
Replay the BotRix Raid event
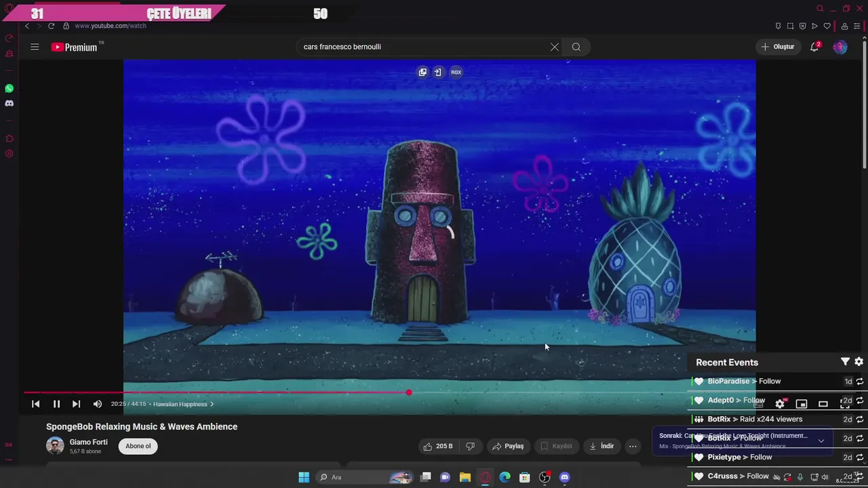[x=860, y=420]
